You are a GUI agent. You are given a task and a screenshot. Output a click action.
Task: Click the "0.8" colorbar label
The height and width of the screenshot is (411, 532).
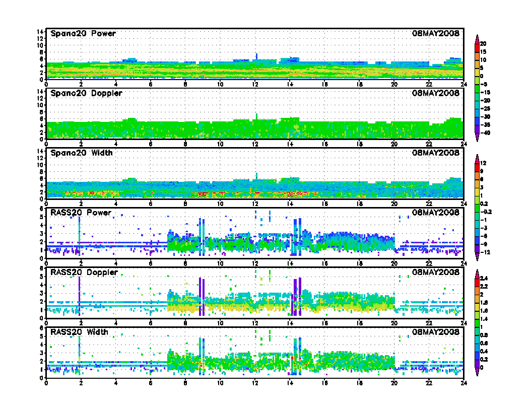pyautogui.click(x=484, y=335)
